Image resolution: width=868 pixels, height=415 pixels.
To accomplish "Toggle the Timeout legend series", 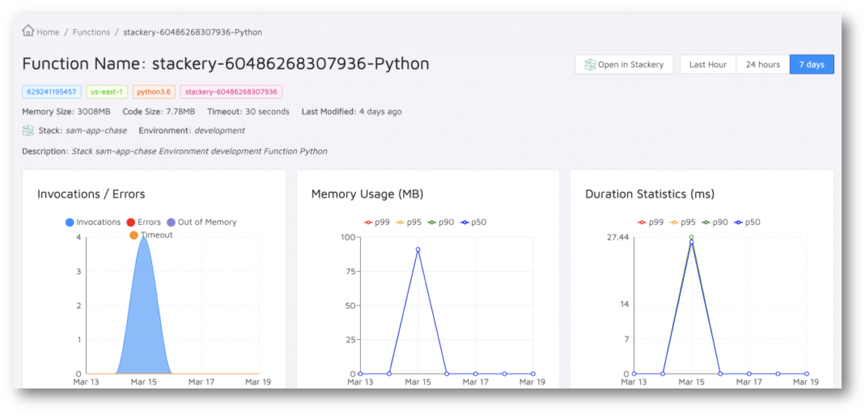I will pyautogui.click(x=151, y=235).
